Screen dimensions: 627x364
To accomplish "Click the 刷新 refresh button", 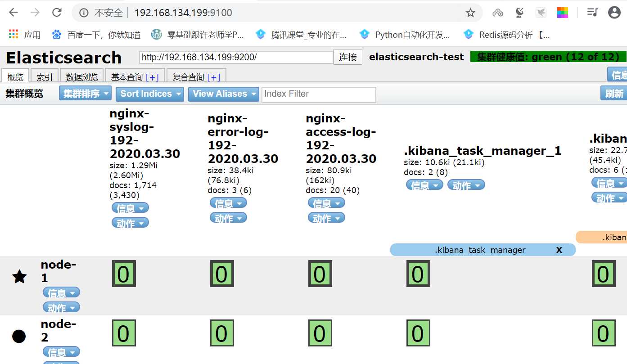I will (614, 94).
